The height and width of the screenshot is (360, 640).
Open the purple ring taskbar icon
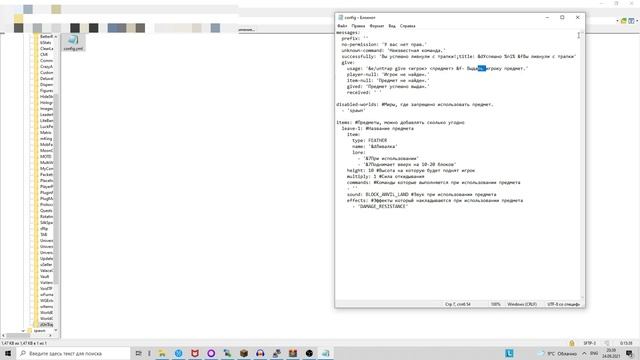tap(211, 353)
